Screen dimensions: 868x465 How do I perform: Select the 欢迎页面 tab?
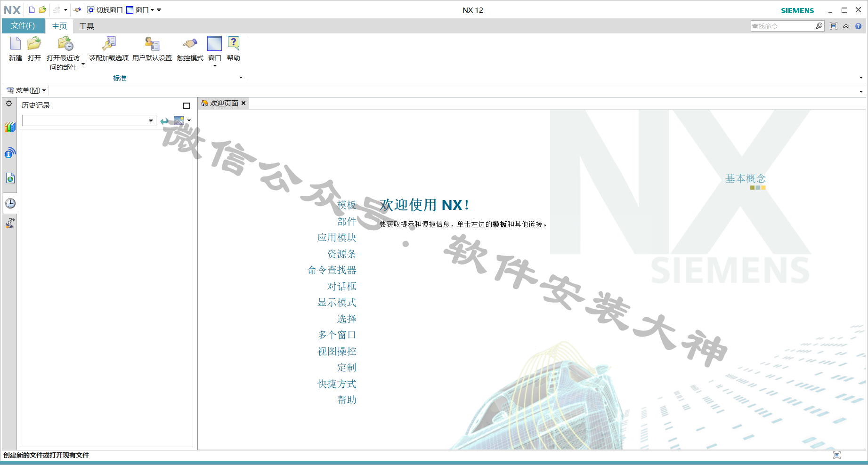[220, 103]
